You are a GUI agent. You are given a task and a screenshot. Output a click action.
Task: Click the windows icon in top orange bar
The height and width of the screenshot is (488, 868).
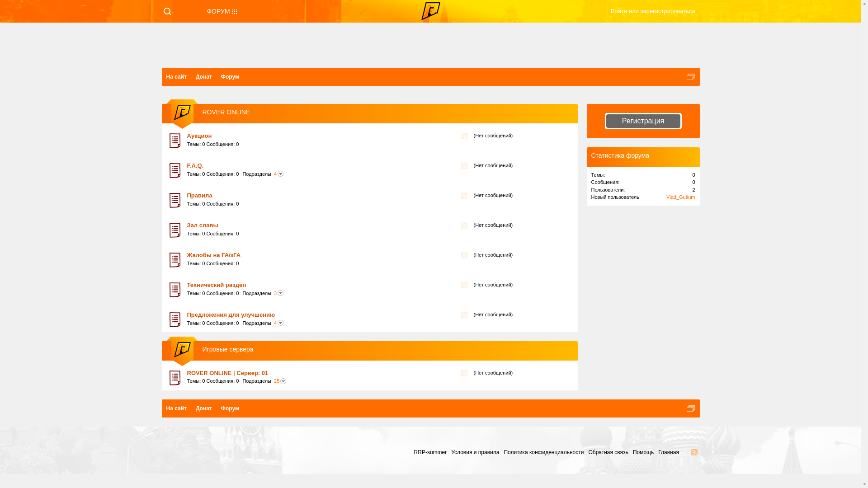(x=690, y=77)
